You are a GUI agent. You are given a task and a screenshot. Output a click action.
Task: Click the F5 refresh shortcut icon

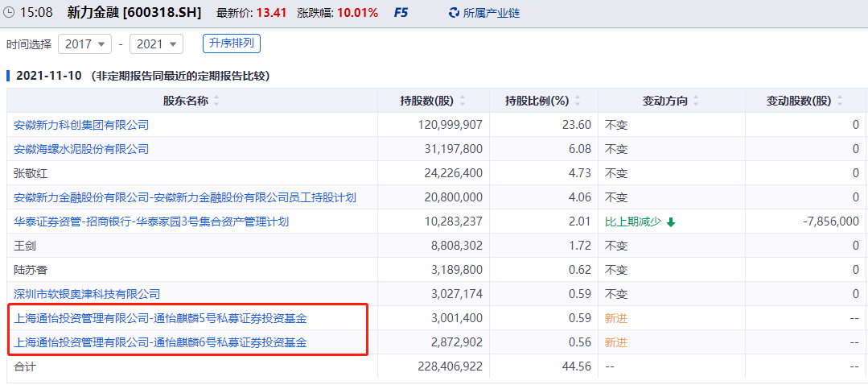(x=400, y=13)
